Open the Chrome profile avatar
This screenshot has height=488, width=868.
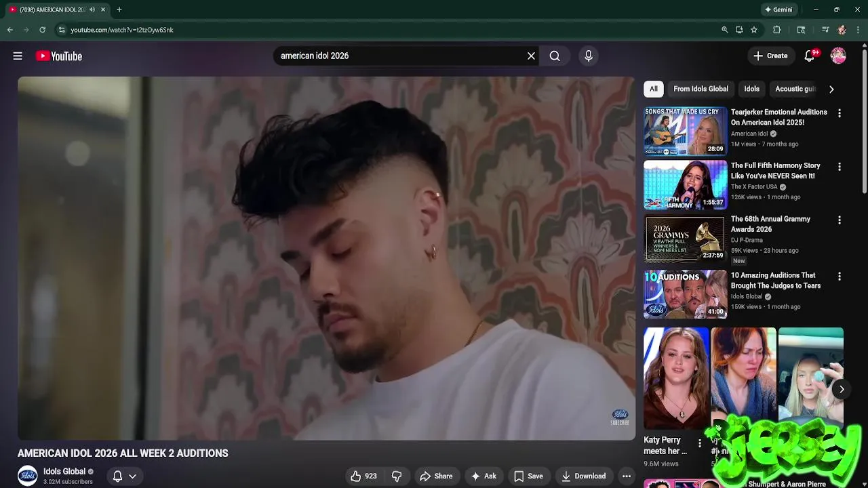[x=842, y=30]
